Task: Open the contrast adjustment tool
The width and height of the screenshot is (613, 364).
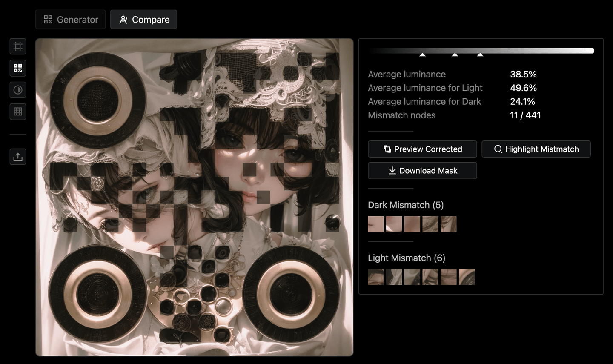Action: click(x=17, y=90)
